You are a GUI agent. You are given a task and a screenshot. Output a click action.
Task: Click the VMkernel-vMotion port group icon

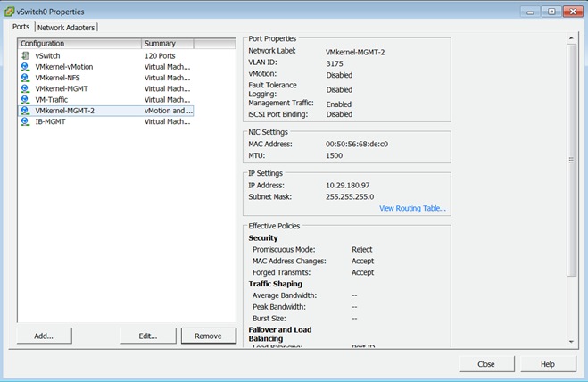25,67
